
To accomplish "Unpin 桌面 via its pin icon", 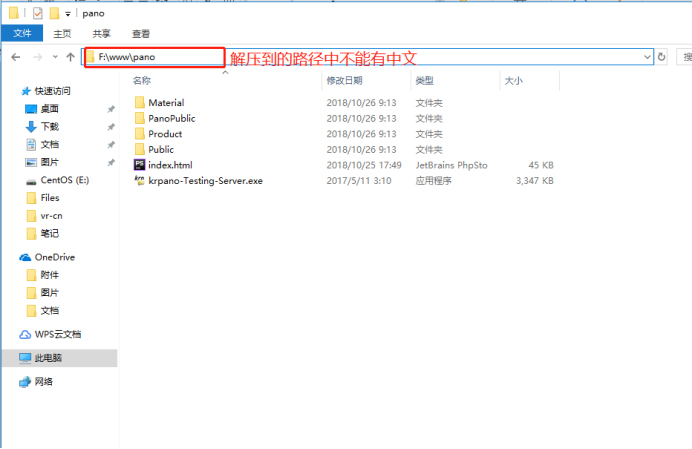I will coord(111,109).
